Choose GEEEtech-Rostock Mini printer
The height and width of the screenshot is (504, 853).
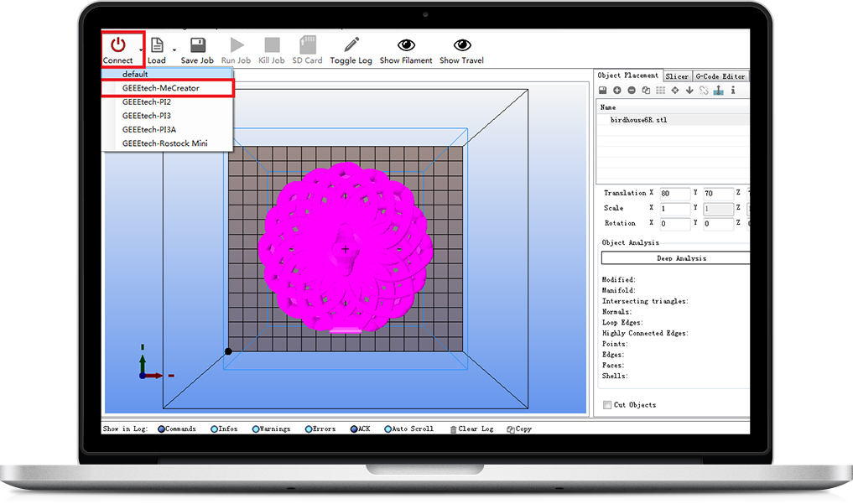pyautogui.click(x=168, y=143)
